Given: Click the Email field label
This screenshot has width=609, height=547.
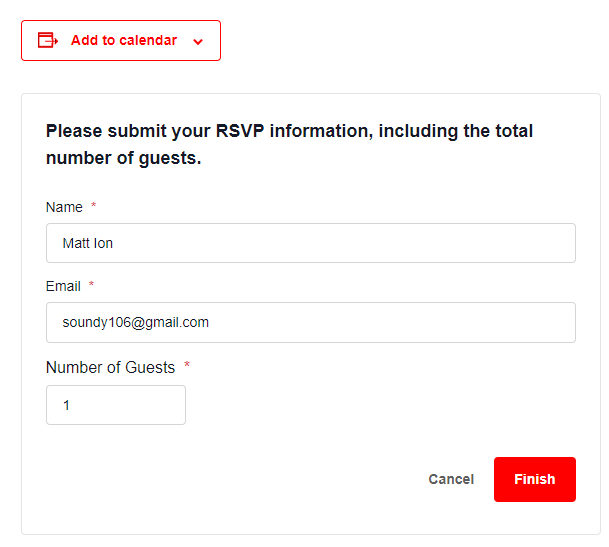Looking at the screenshot, I should [63, 286].
